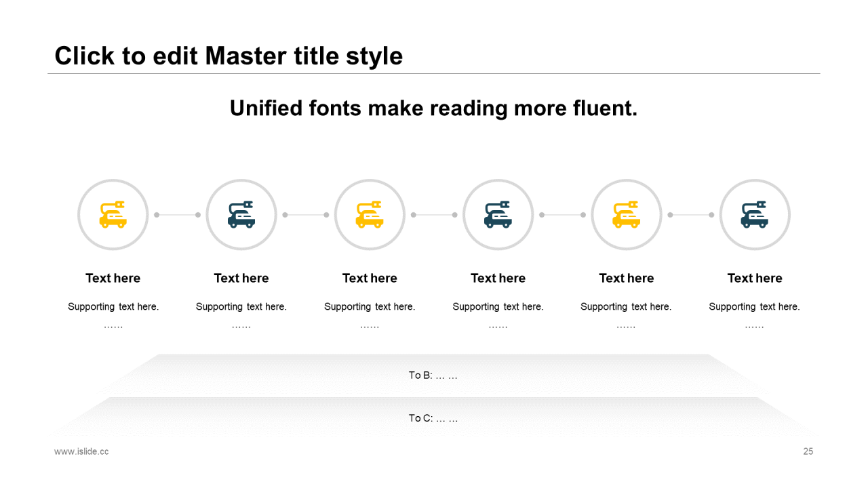Click the third yellow car icon
The height and width of the screenshot is (488, 868).
pyautogui.click(x=370, y=215)
